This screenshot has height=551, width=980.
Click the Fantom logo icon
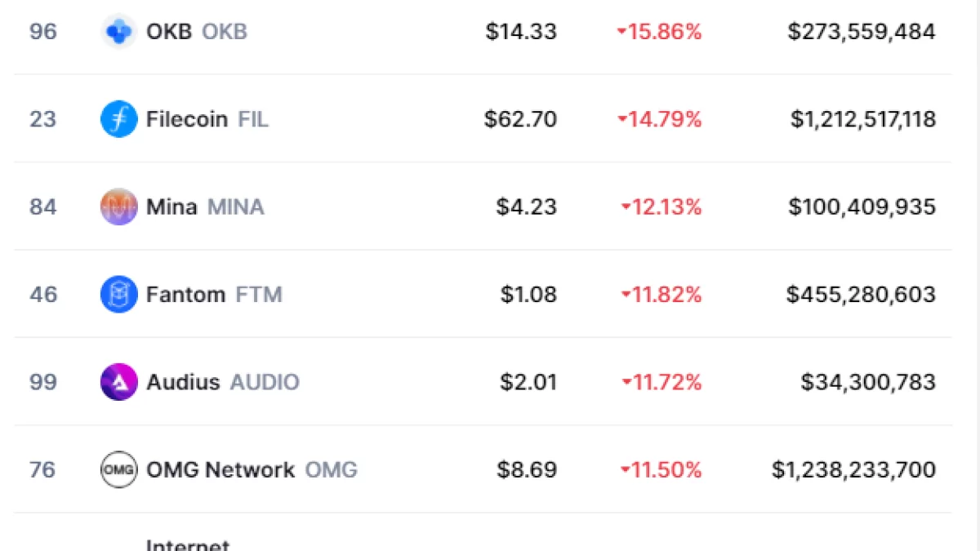(118, 295)
